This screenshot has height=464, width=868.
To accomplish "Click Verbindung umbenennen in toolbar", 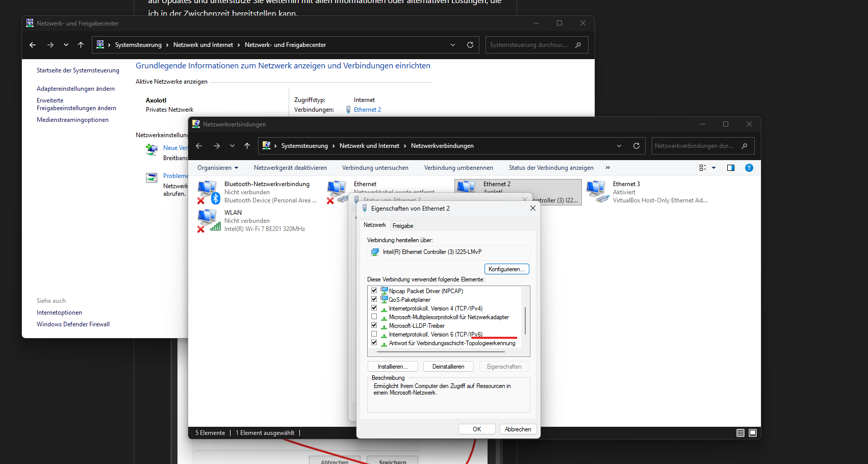I will click(458, 168).
